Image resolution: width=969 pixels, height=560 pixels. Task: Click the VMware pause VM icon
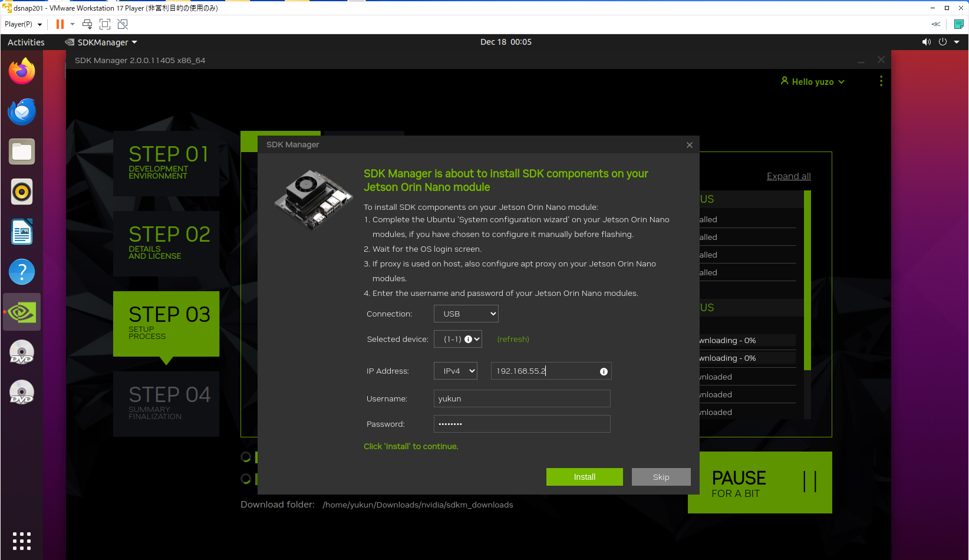click(x=60, y=24)
